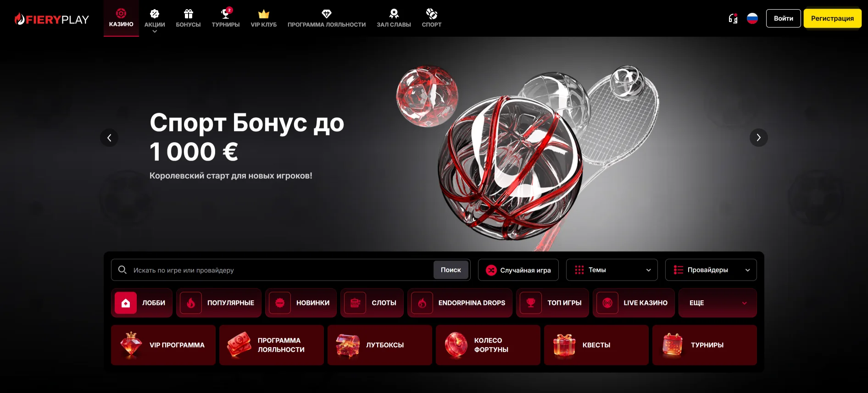Click the yellow Регистрация button
This screenshot has height=393, width=868.
click(833, 18)
